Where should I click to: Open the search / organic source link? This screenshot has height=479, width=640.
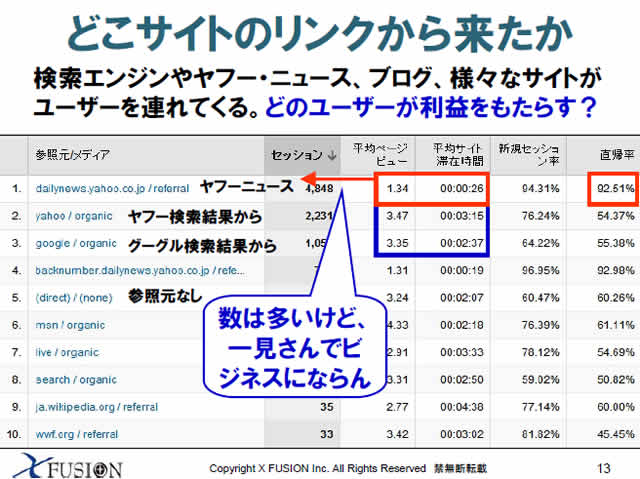tap(76, 380)
